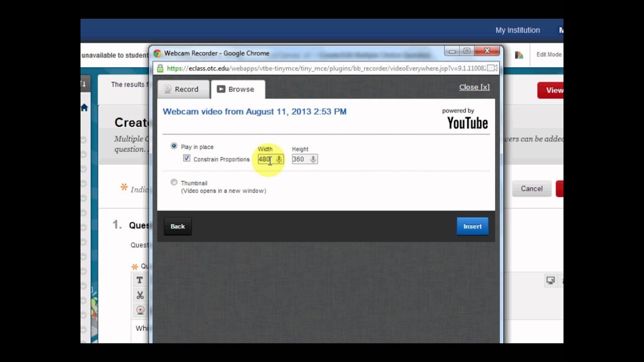Minimize the Webcam Recorder window
The height and width of the screenshot is (362, 644).
tap(452, 51)
